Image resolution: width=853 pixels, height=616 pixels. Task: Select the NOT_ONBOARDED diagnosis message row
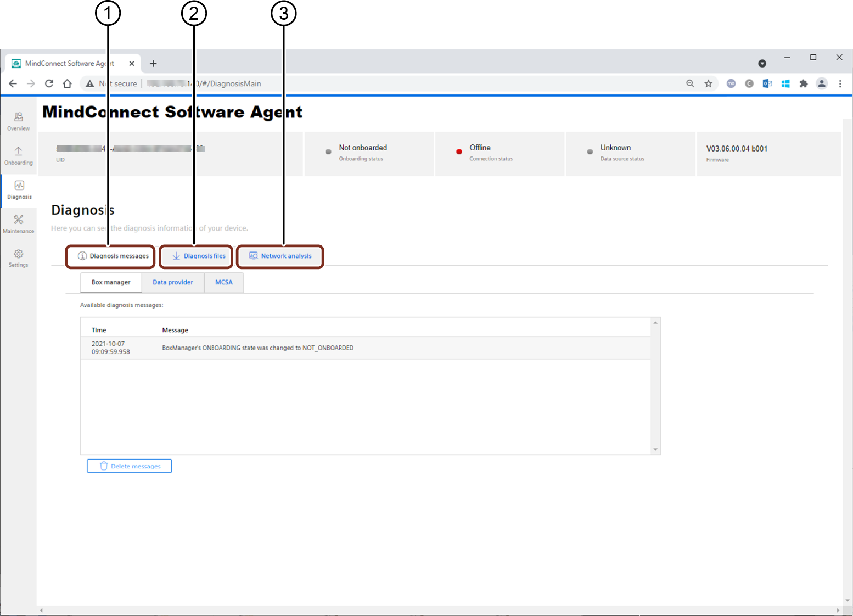click(x=366, y=348)
